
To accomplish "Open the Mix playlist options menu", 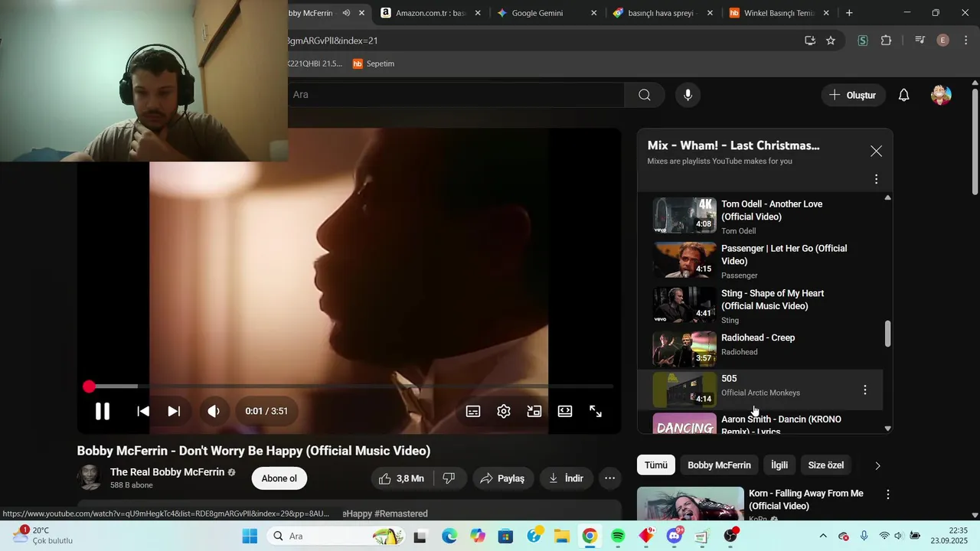I will pyautogui.click(x=876, y=179).
